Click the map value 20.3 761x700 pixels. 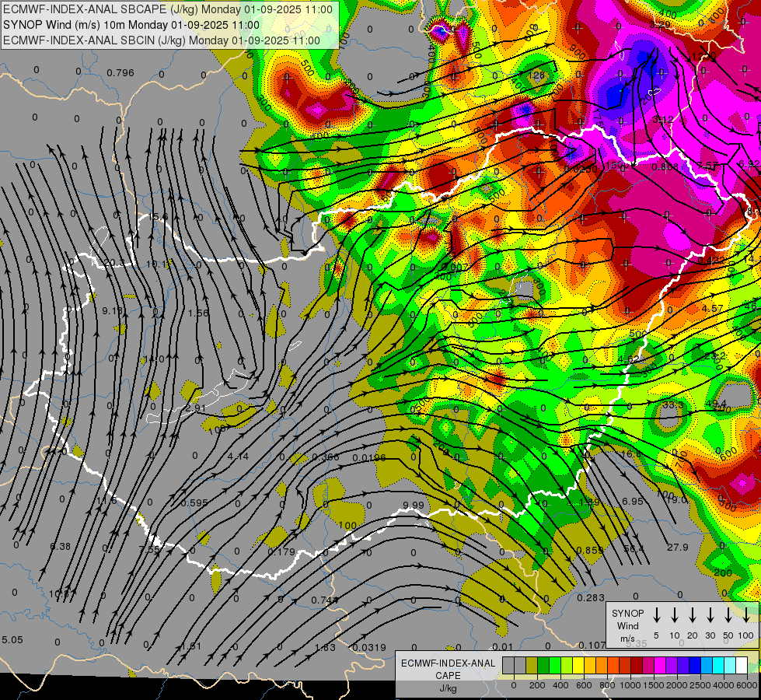(115, 263)
